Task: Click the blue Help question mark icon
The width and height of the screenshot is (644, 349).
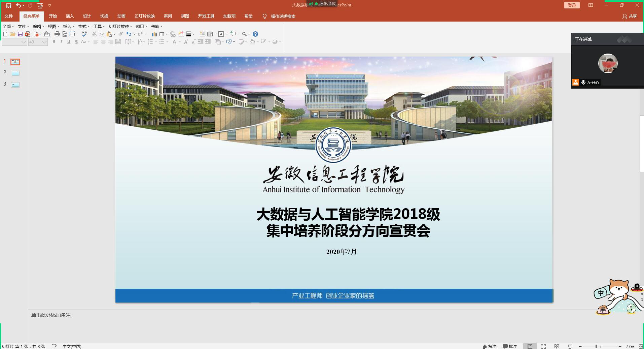Action: coord(255,34)
